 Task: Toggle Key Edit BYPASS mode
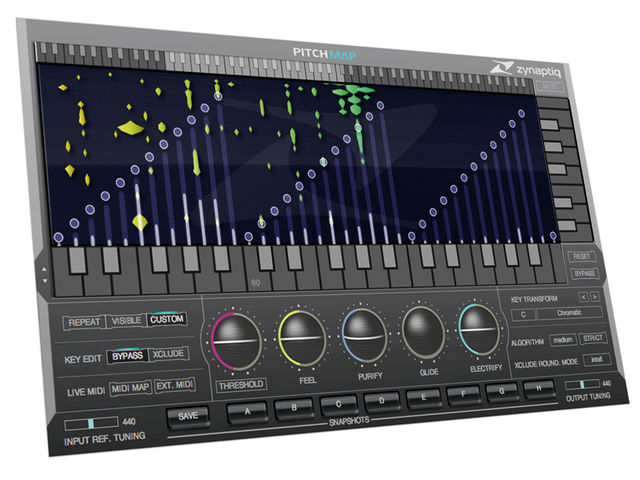pyautogui.click(x=128, y=356)
